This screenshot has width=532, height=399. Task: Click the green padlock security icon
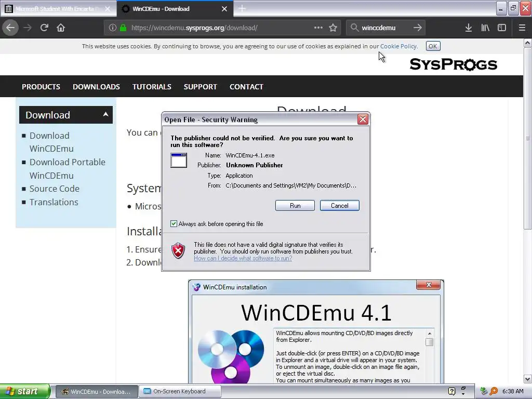pyautogui.click(x=123, y=28)
